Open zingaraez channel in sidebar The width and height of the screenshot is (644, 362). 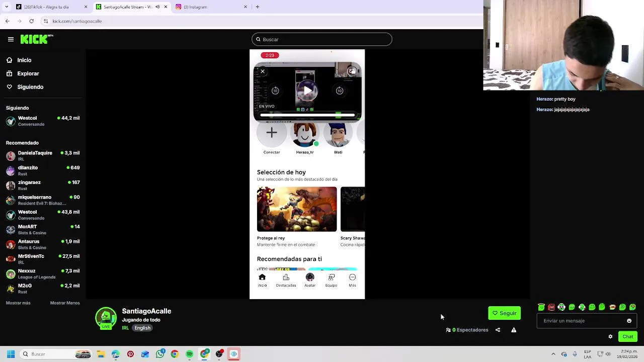[43, 185]
